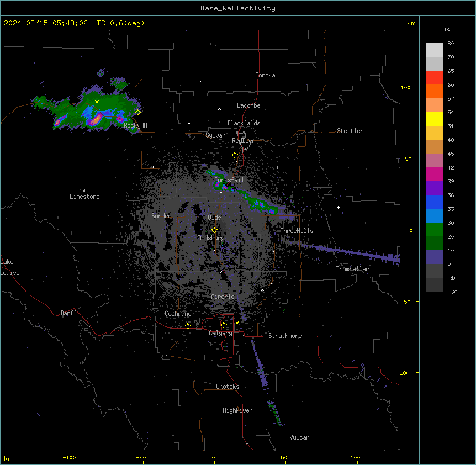
Task: Pick the royal blue legend swatch above 33
Action: coord(434,202)
